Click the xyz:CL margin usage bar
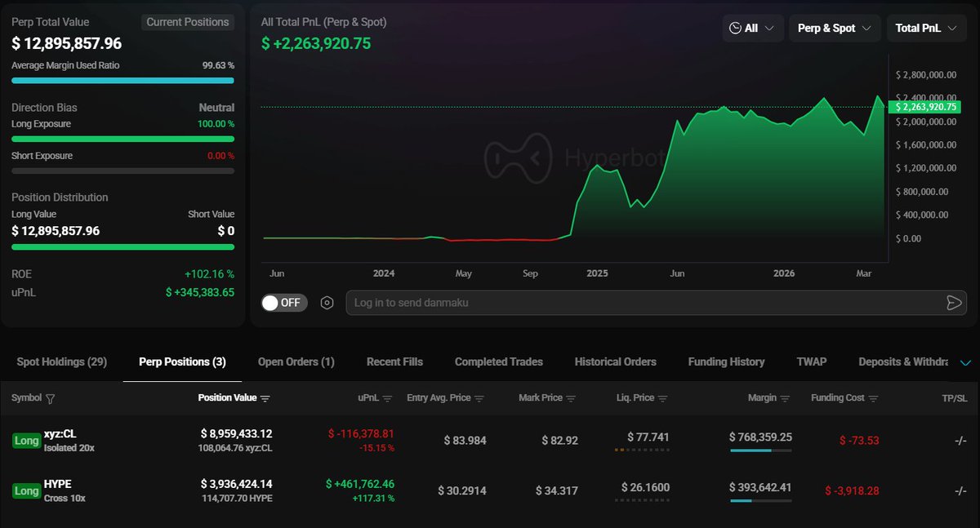980x528 pixels. [760, 450]
